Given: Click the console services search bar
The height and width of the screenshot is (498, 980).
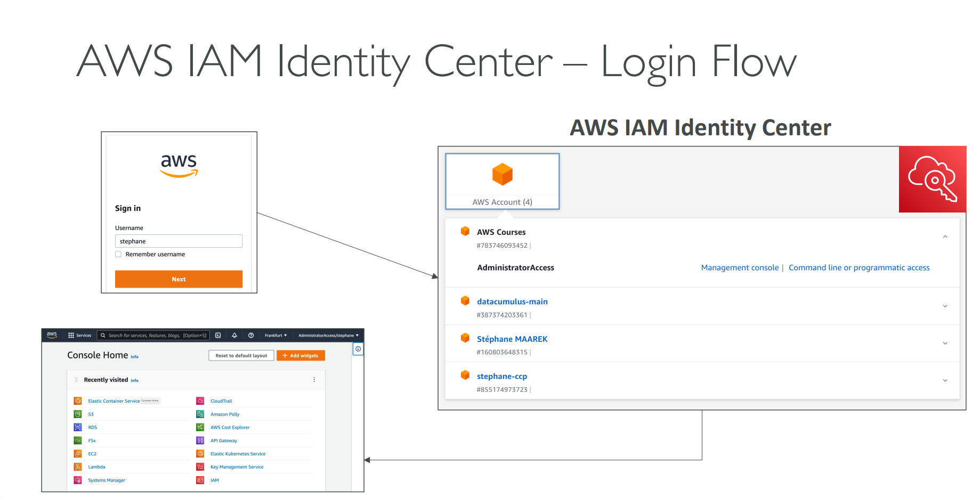Looking at the screenshot, I should click(x=153, y=336).
